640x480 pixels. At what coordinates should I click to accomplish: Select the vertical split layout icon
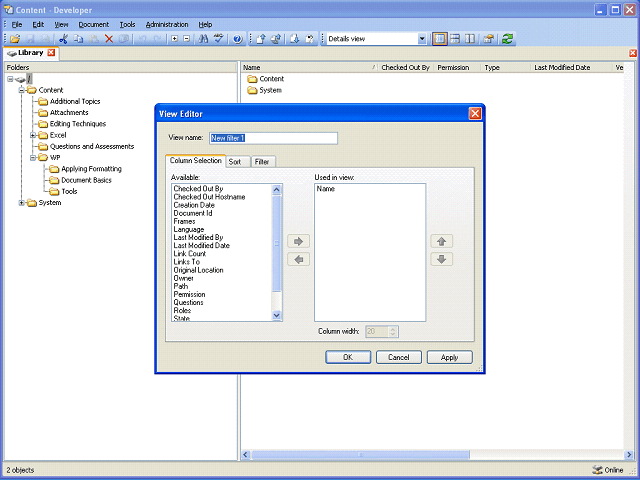coord(470,39)
